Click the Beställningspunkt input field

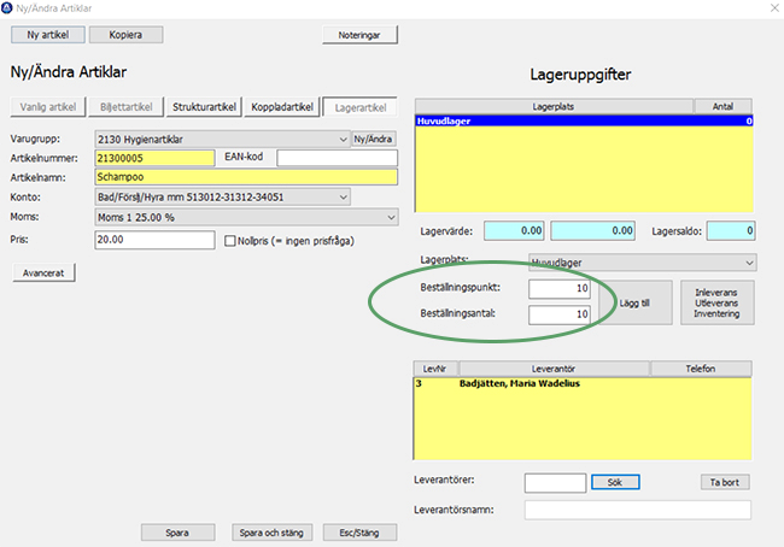click(560, 288)
